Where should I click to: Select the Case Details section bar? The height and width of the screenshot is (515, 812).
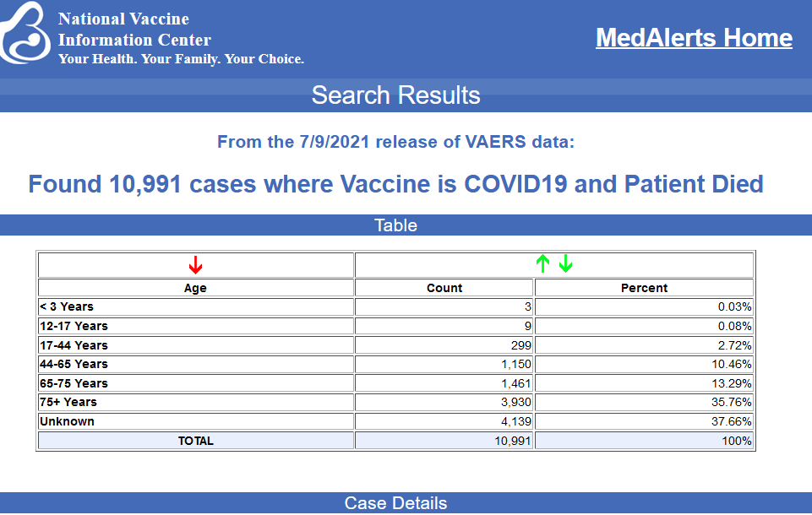[395, 503]
